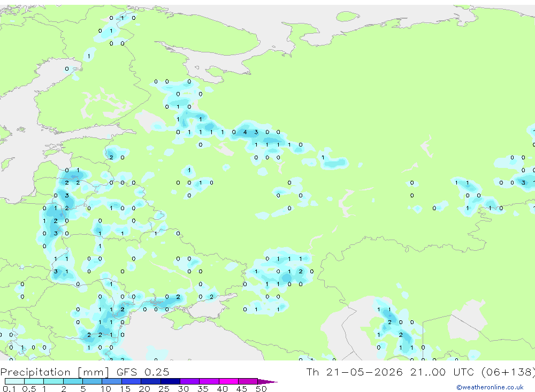Pick the dark navy 25–30 legend swatch
This screenshot has height=392, width=535.
pyautogui.click(x=170, y=381)
